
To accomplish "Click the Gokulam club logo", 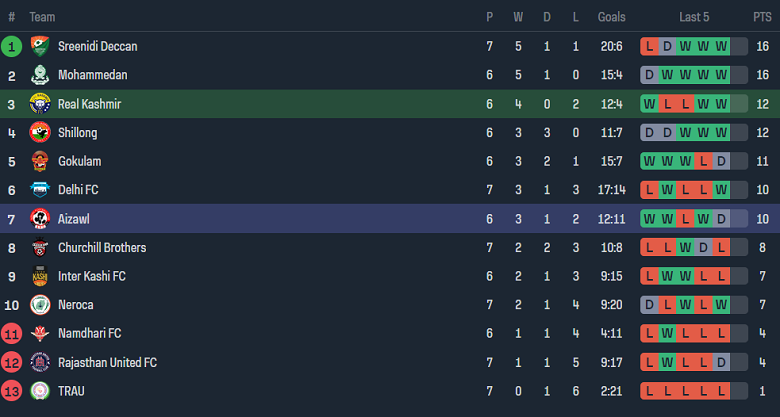I will tap(40, 161).
